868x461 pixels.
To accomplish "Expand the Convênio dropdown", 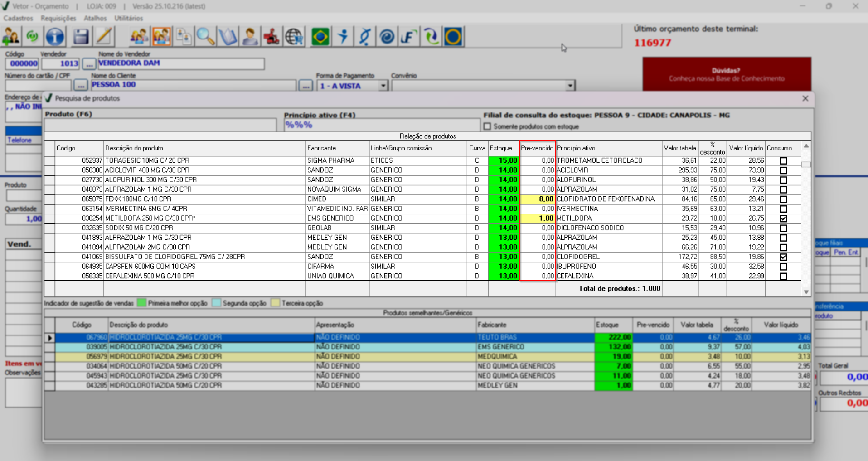I will tap(570, 86).
